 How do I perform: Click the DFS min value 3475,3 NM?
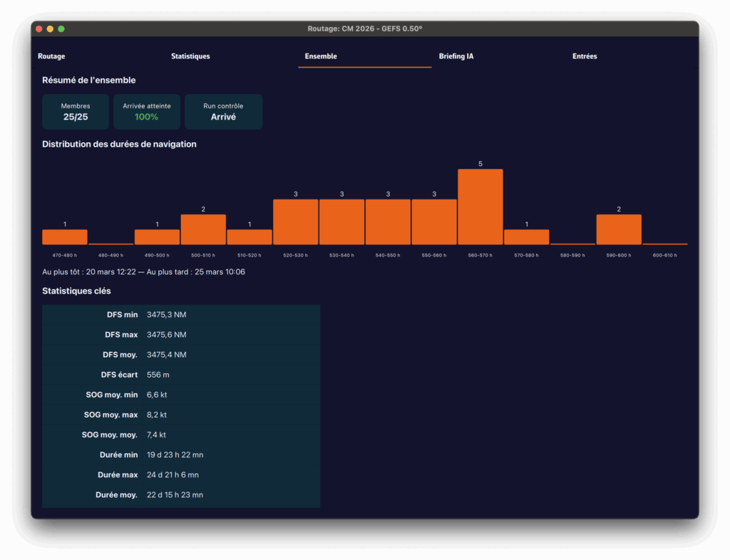click(x=166, y=314)
